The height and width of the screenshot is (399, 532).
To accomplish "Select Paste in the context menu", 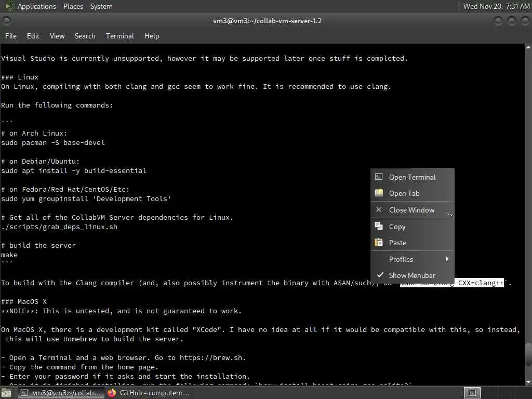I will [412, 243].
